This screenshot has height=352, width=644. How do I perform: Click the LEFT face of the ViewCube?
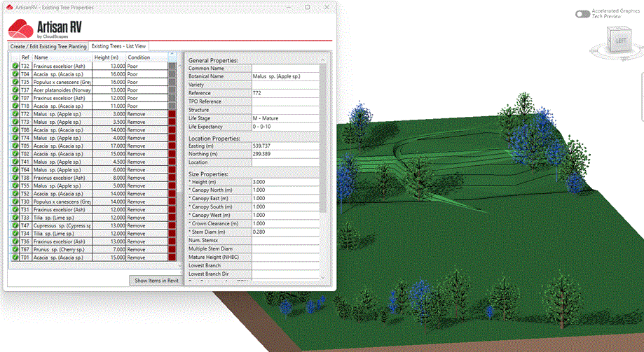pos(620,41)
